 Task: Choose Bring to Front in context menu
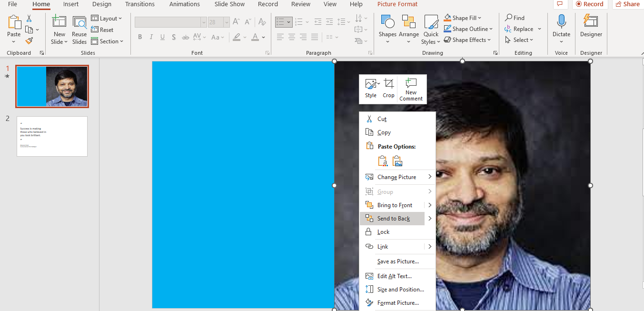(392, 205)
